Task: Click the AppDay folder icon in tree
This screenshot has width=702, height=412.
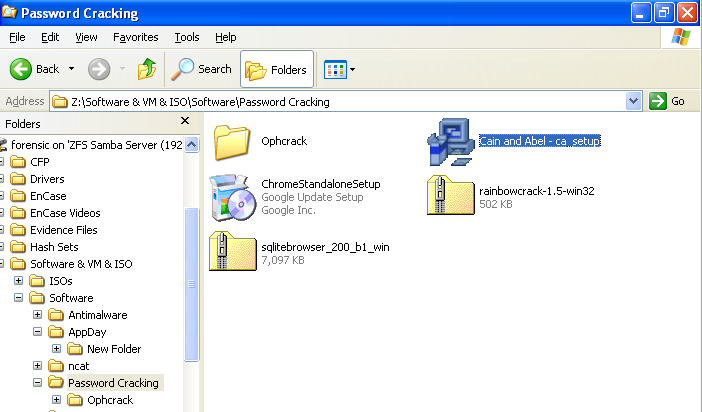Action: pos(56,332)
